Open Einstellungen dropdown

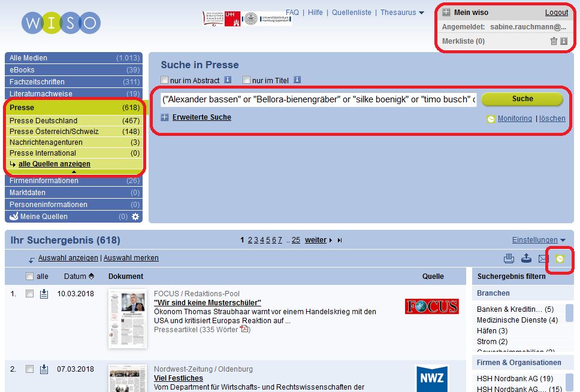click(539, 240)
